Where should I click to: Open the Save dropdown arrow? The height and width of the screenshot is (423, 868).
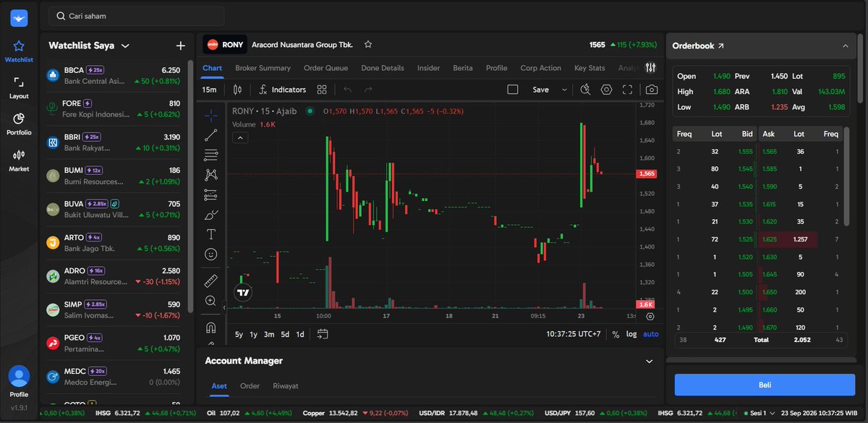[x=564, y=90]
